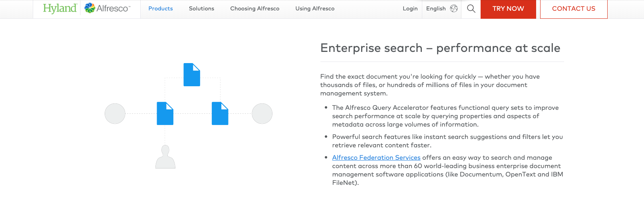The width and height of the screenshot is (644, 214).
Task: Click the globe language icon
Action: click(x=454, y=8)
